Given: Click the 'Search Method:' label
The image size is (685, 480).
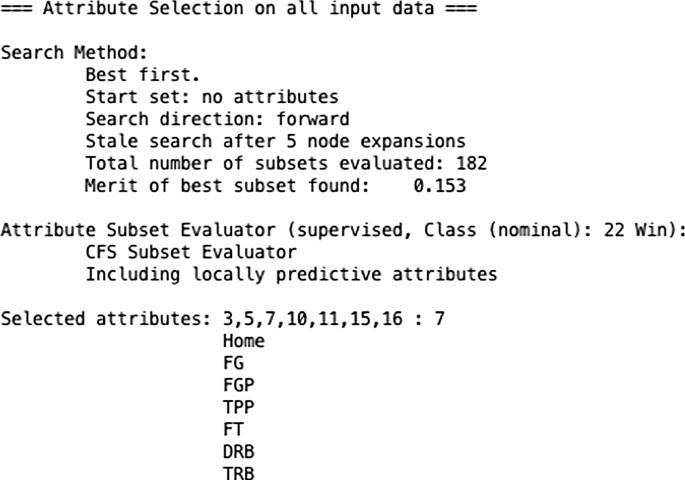Looking at the screenshot, I should point(74,53).
